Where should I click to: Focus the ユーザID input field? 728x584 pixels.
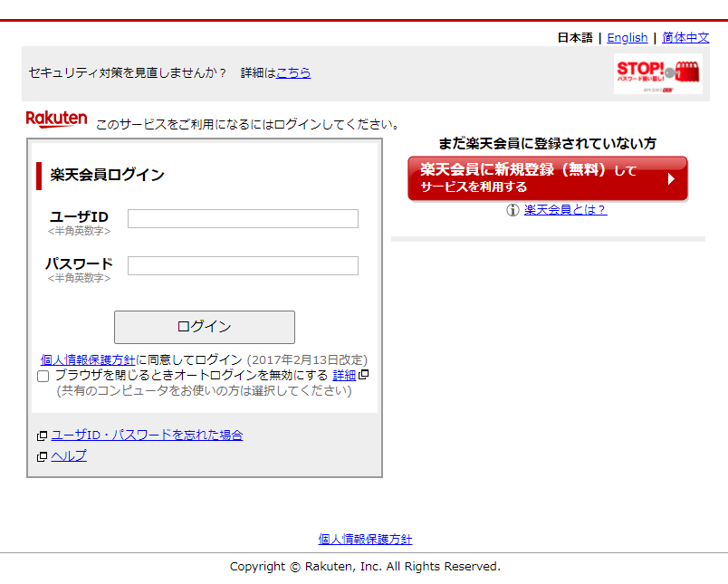(x=243, y=218)
